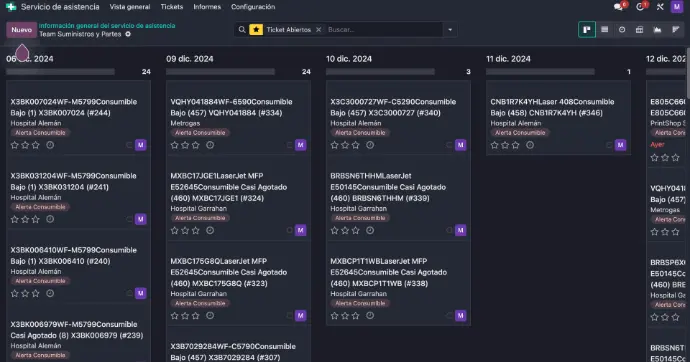The height and width of the screenshot is (362, 690).
Task: Click the Buscar search input field
Action: tap(384, 29)
